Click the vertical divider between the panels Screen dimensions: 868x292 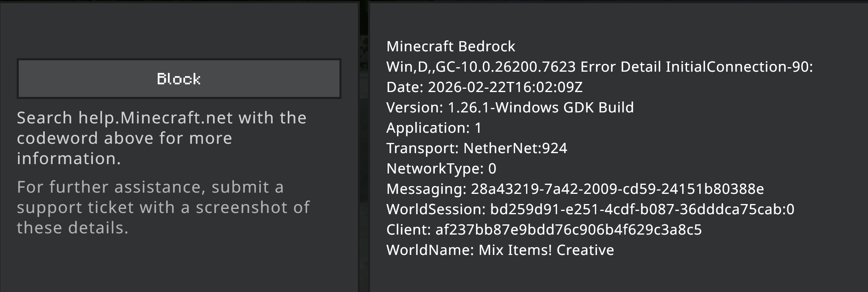tap(364, 147)
